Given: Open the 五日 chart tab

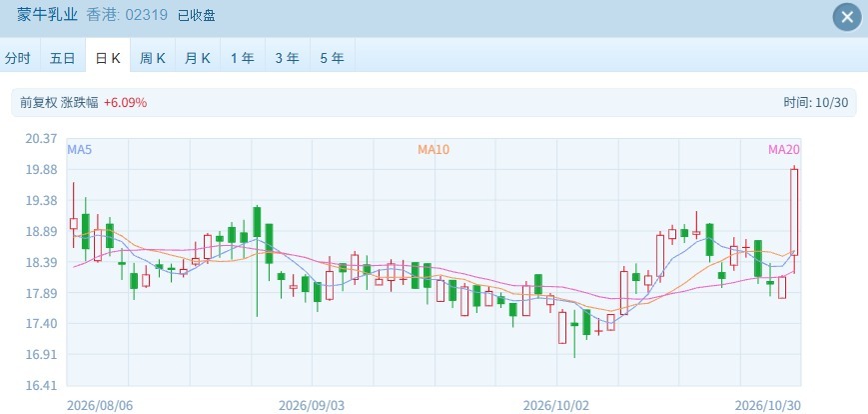Looking at the screenshot, I should tap(63, 58).
